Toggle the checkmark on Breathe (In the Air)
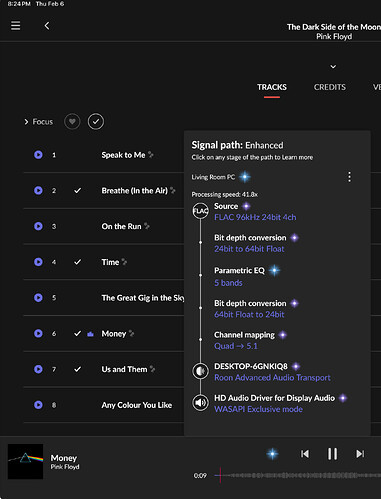Viewport: 381px width, 499px height. pos(77,190)
